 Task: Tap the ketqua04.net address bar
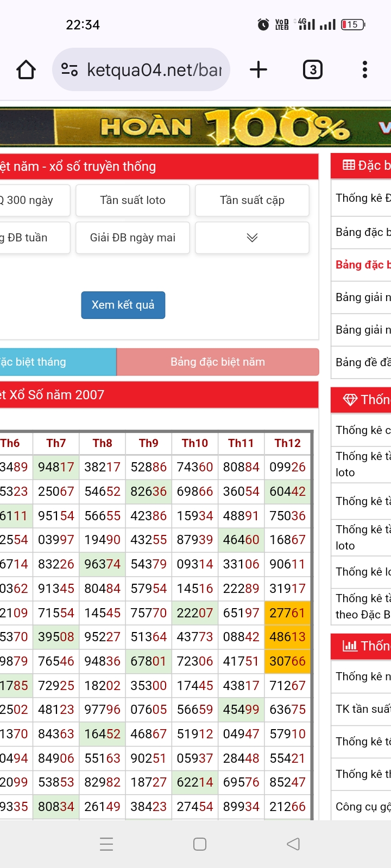tap(141, 69)
